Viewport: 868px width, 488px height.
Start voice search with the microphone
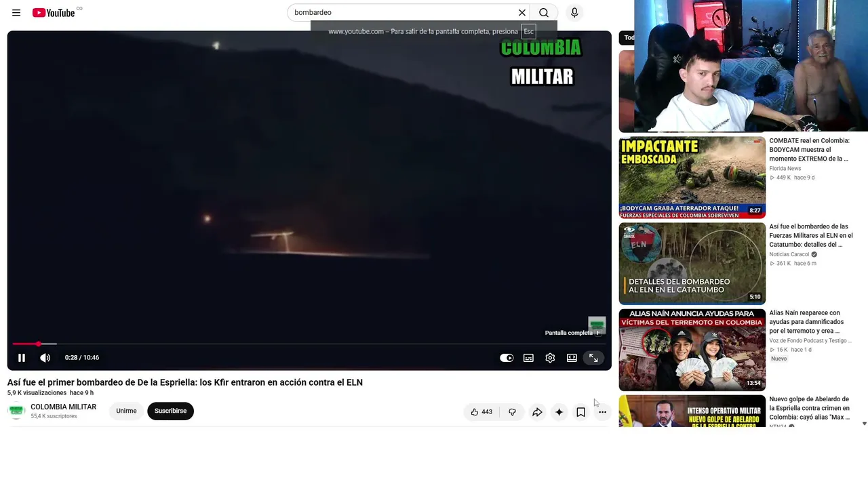coord(574,13)
